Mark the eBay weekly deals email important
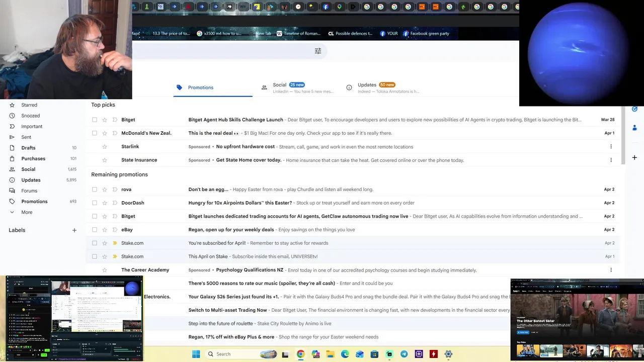 pos(115,230)
